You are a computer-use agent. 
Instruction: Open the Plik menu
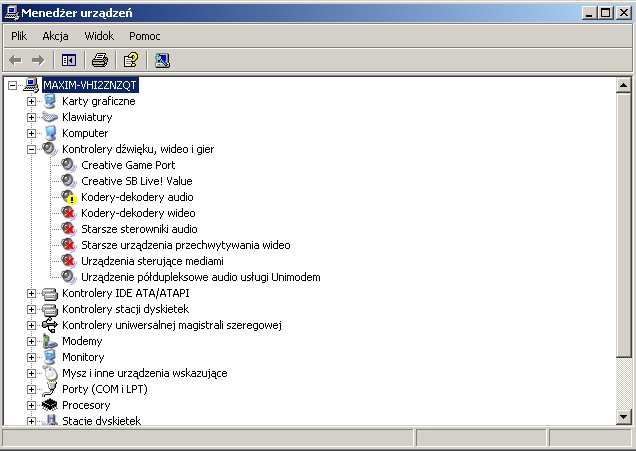coord(19,36)
